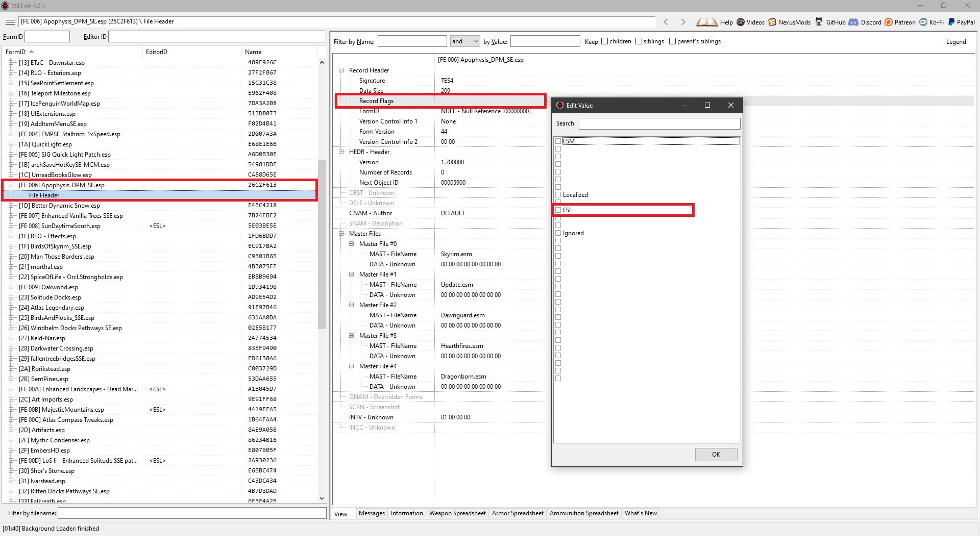Screen dimensions: 980x551
Task: Collapse the Master Files node
Action: pos(341,234)
